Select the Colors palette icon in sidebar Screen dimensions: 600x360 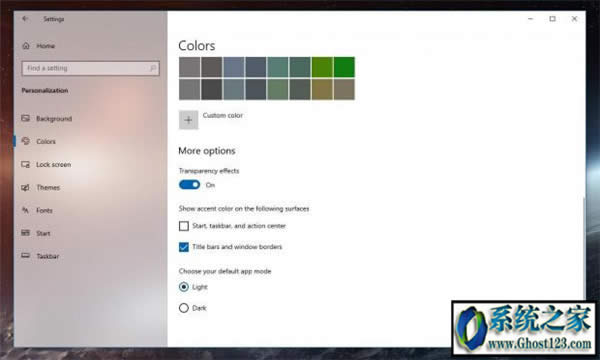(26, 141)
